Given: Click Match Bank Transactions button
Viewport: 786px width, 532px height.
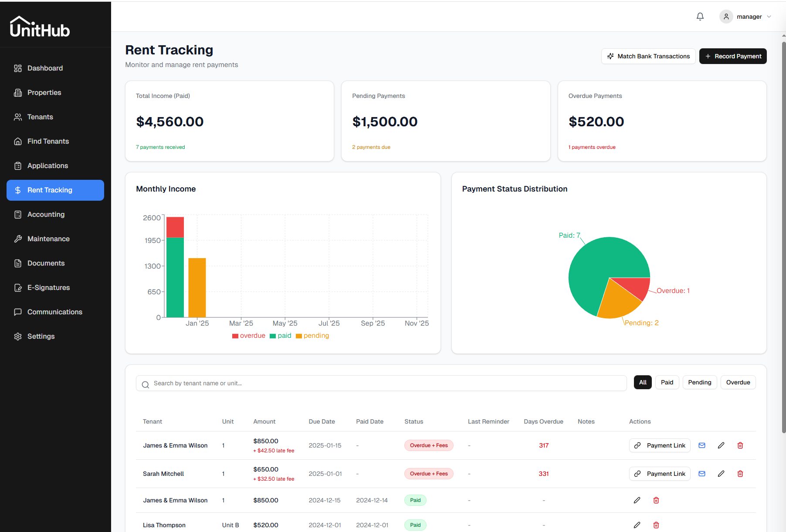Looking at the screenshot, I should point(648,56).
